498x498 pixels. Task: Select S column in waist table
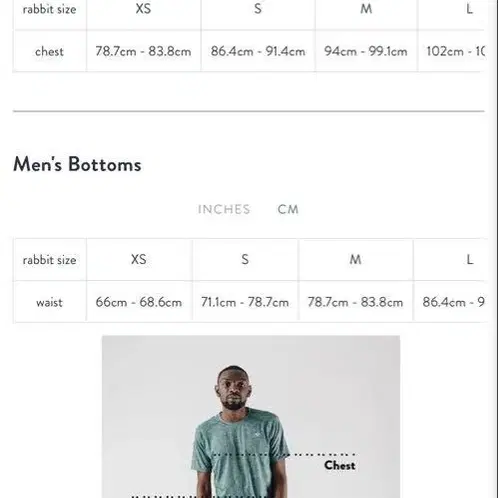pos(245,259)
